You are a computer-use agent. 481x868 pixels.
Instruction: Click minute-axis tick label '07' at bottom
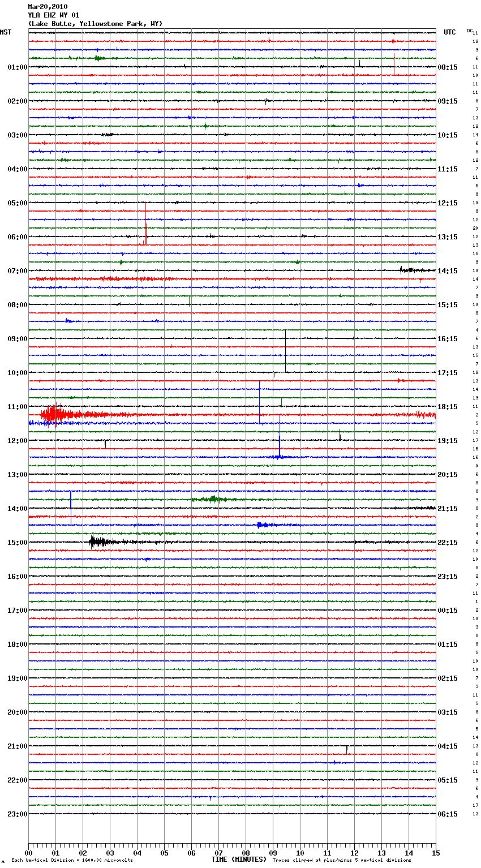218,853
